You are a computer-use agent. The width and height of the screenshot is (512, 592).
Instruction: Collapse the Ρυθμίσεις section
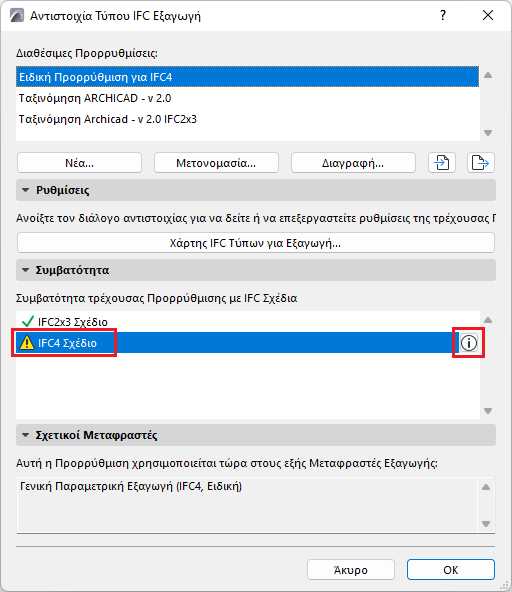point(26,190)
